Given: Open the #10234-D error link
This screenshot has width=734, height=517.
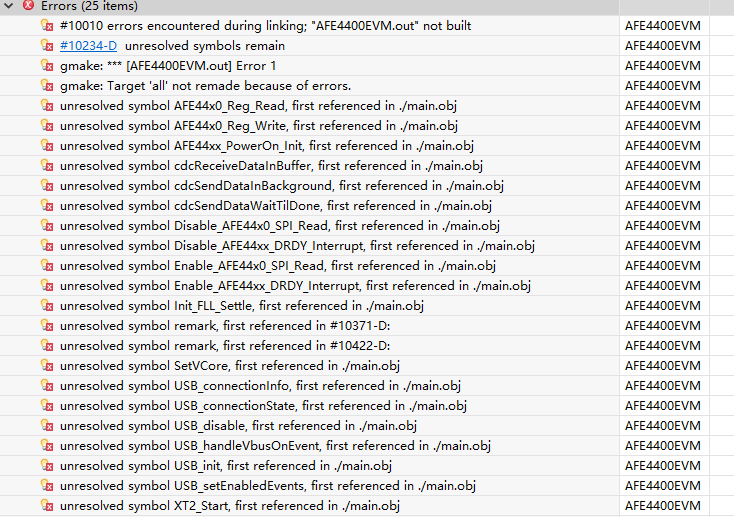Looking at the screenshot, I should point(88,45).
